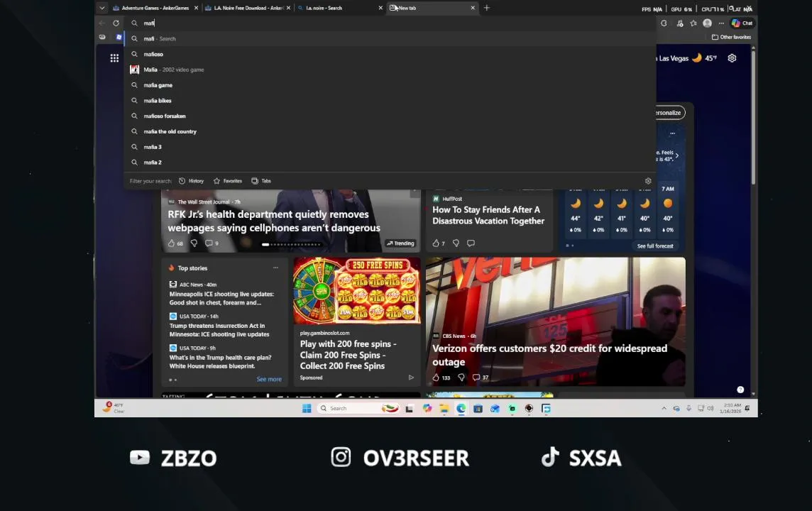Screen dimensions: 812x511
Task: Select "mafia 2" suggestion
Action: coord(390,163)
